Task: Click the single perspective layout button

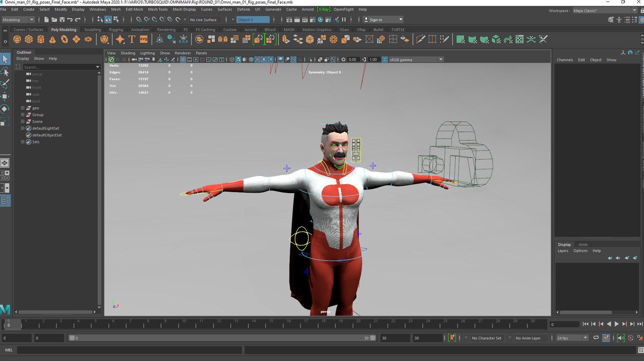Action: [x=5, y=163]
